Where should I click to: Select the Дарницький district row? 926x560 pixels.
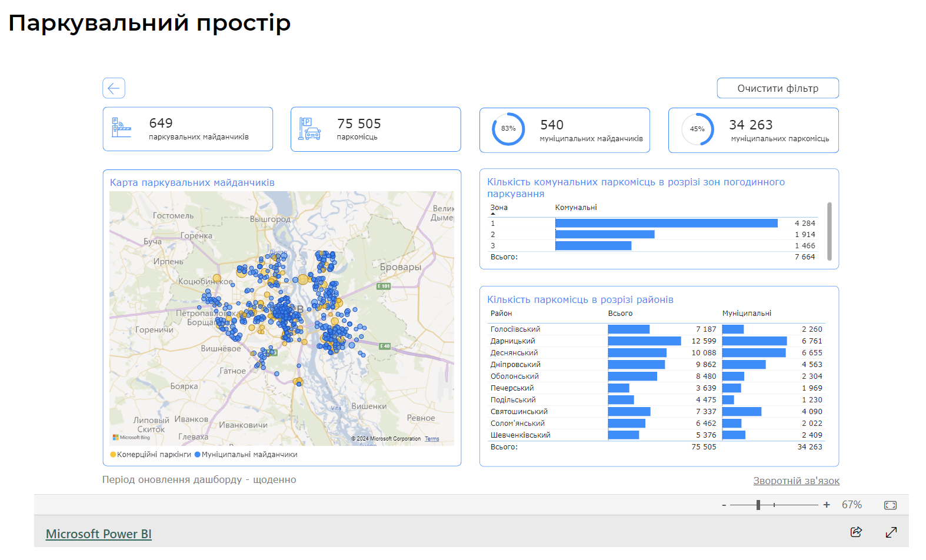click(513, 341)
